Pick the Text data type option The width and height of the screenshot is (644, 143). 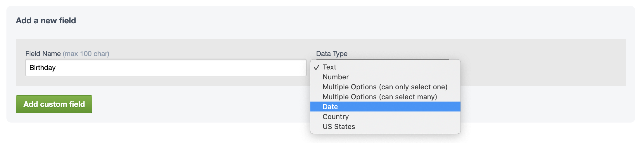(329, 67)
